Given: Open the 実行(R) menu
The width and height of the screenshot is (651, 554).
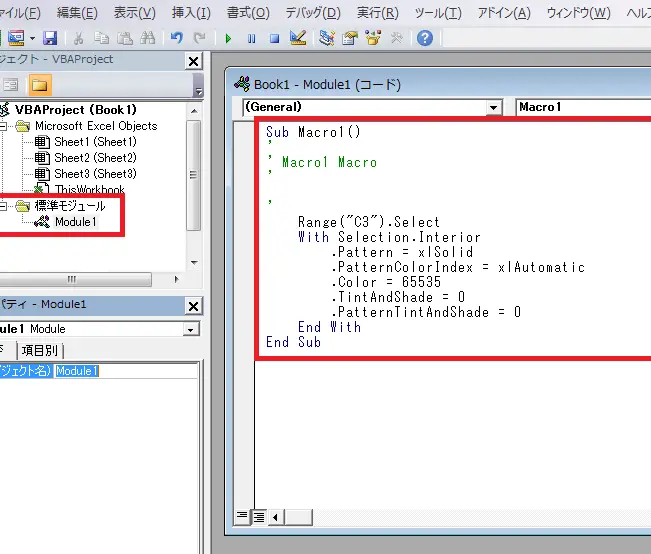Looking at the screenshot, I should [378, 13].
